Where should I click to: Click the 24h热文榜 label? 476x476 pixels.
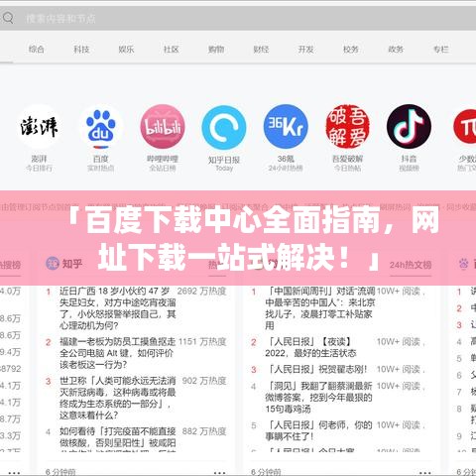pyautogui.click(x=411, y=265)
